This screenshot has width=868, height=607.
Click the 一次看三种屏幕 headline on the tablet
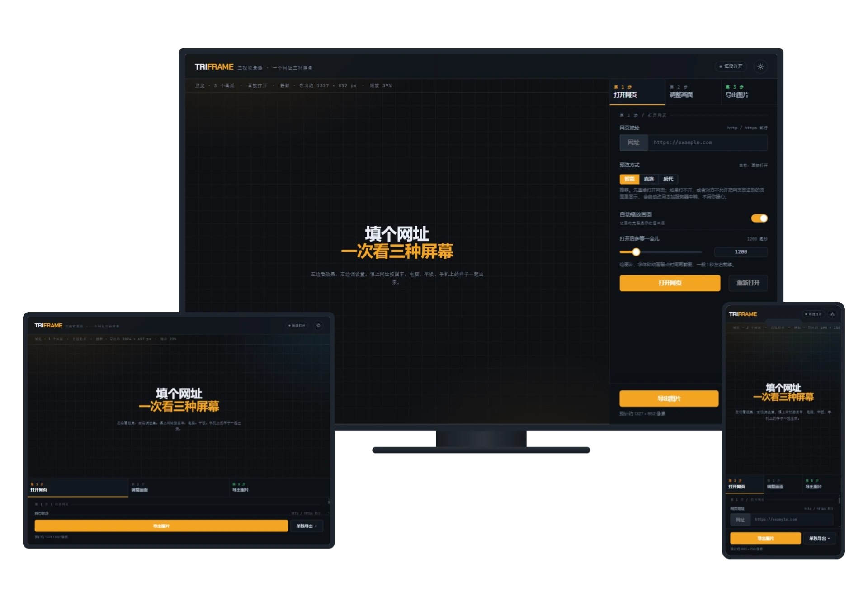tap(179, 406)
